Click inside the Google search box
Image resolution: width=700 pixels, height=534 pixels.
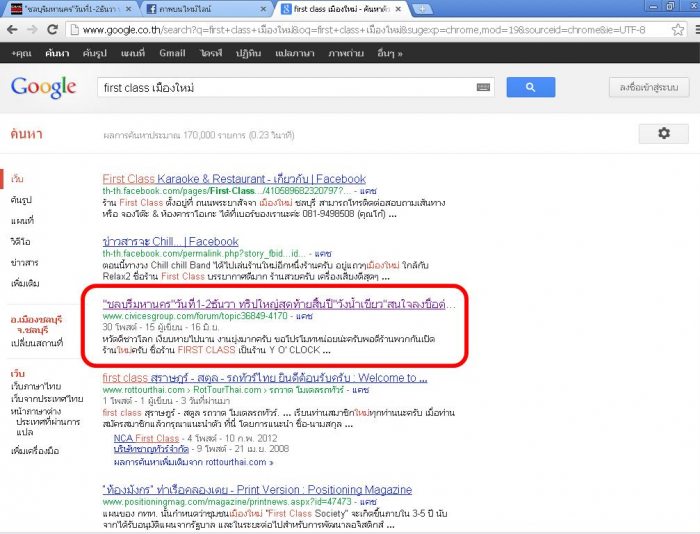[286, 88]
